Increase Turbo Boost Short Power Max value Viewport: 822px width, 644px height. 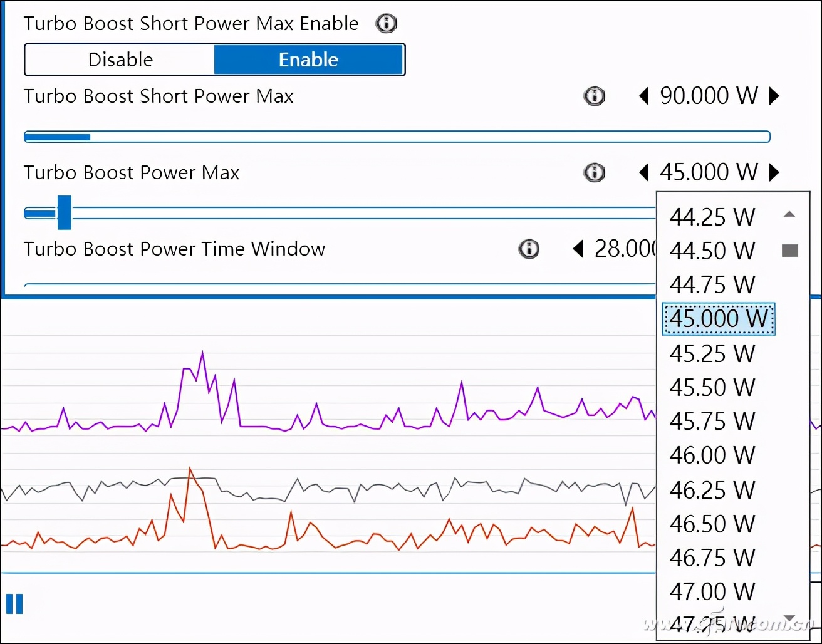click(x=775, y=96)
